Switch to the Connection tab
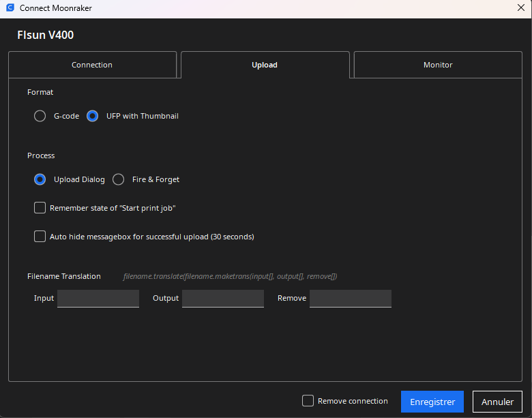 click(x=92, y=65)
